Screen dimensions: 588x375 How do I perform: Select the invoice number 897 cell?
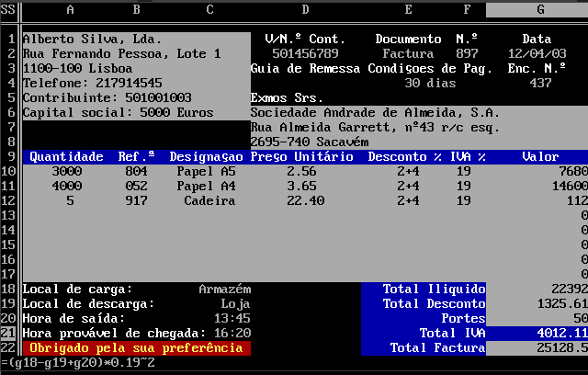tap(467, 54)
